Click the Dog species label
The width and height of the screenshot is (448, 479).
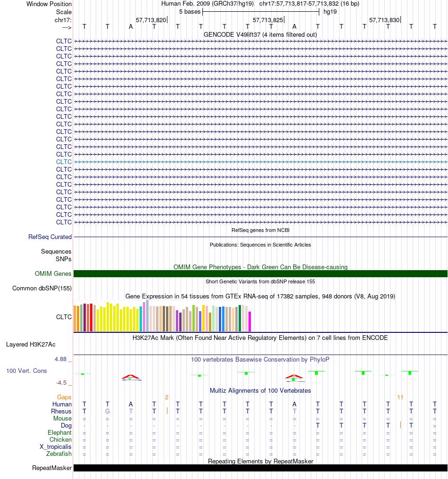(66, 425)
